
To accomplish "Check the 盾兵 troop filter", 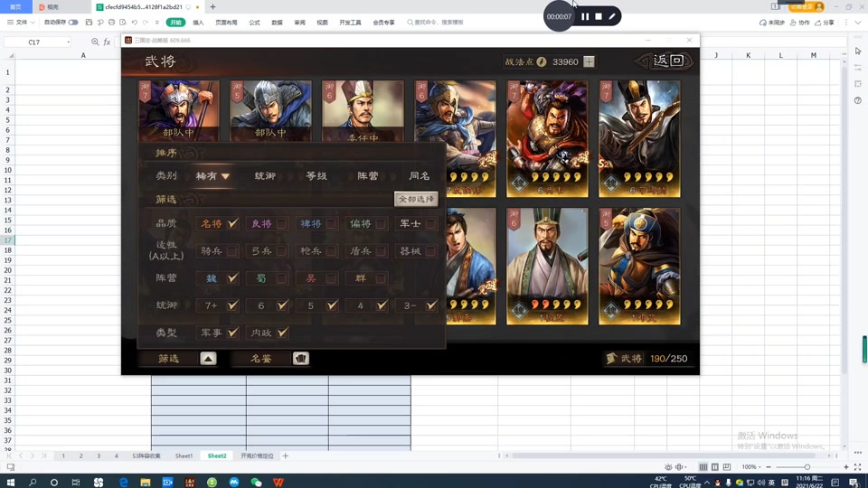I will (x=381, y=251).
